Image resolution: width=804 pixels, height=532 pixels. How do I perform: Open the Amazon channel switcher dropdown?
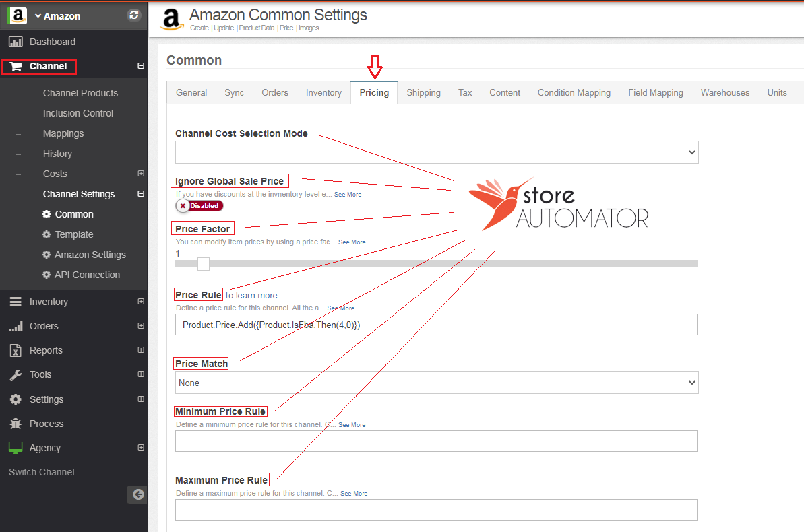[57, 16]
